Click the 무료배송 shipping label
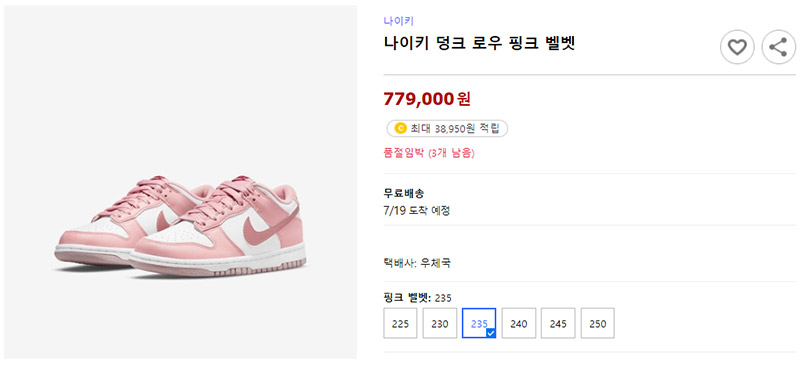The width and height of the screenshot is (800, 365). click(x=404, y=193)
